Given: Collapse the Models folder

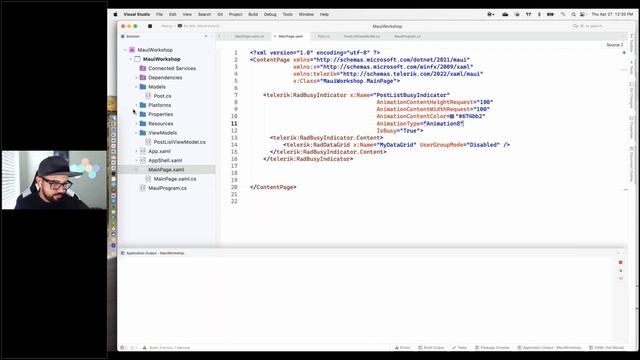Looking at the screenshot, I should coord(136,87).
